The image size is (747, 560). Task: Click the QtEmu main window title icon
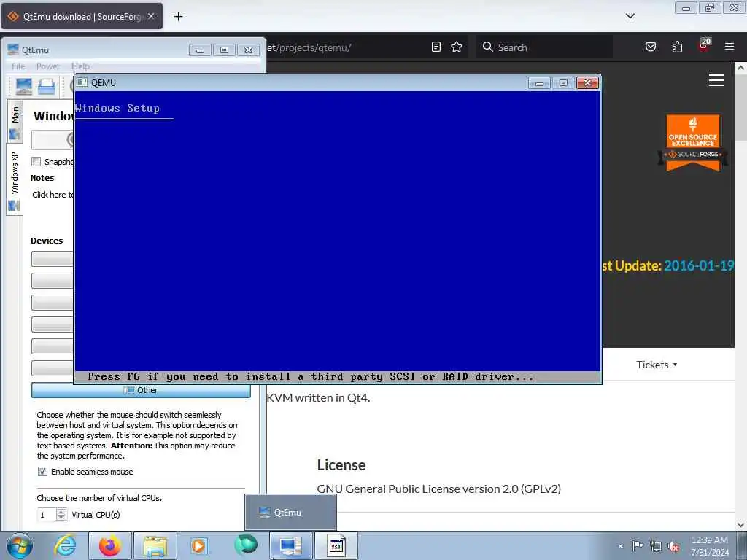(13, 50)
